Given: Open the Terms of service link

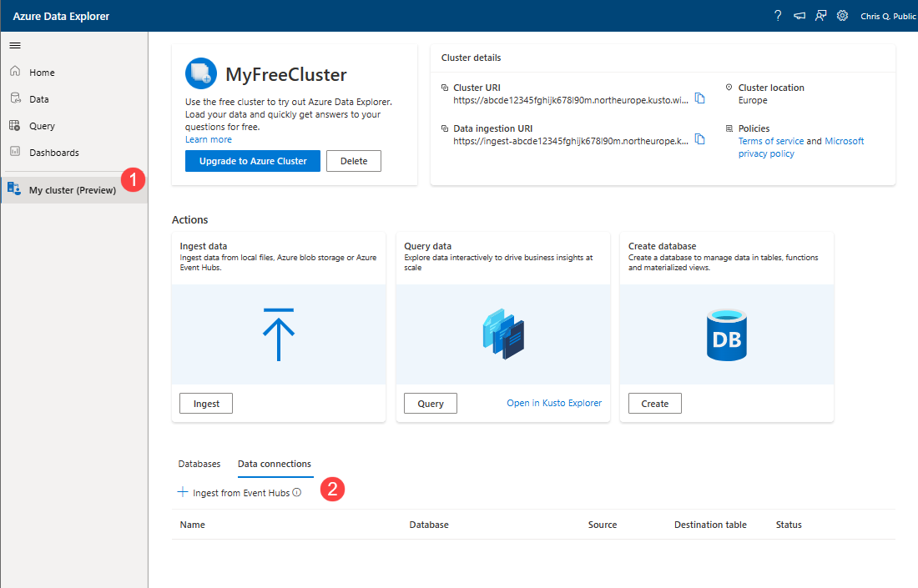Looking at the screenshot, I should [x=770, y=141].
